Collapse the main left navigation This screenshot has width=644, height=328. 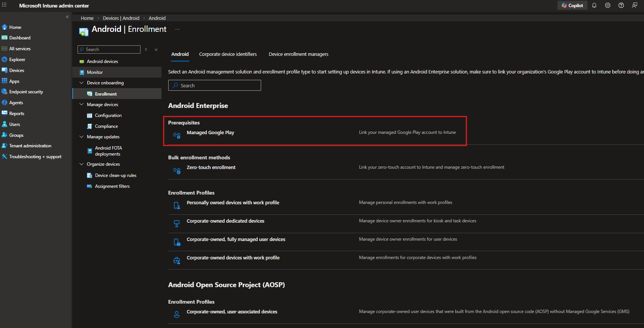tap(67, 17)
